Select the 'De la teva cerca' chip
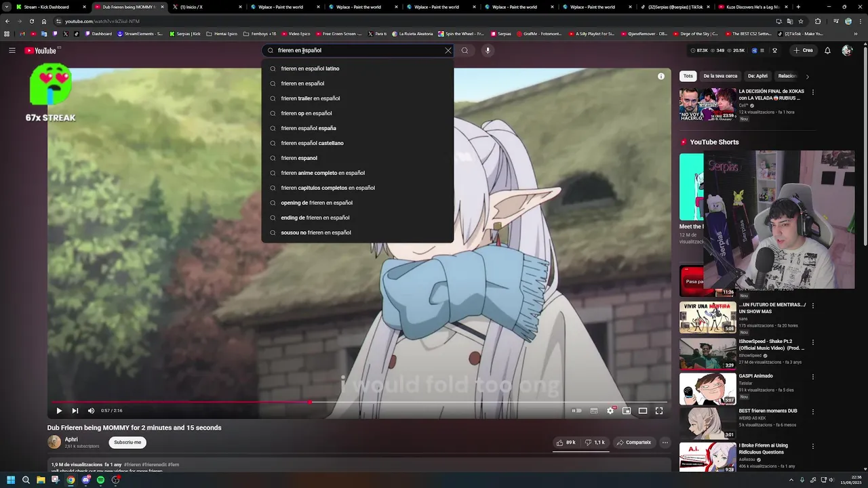Image resolution: width=868 pixels, height=488 pixels. pos(720,76)
